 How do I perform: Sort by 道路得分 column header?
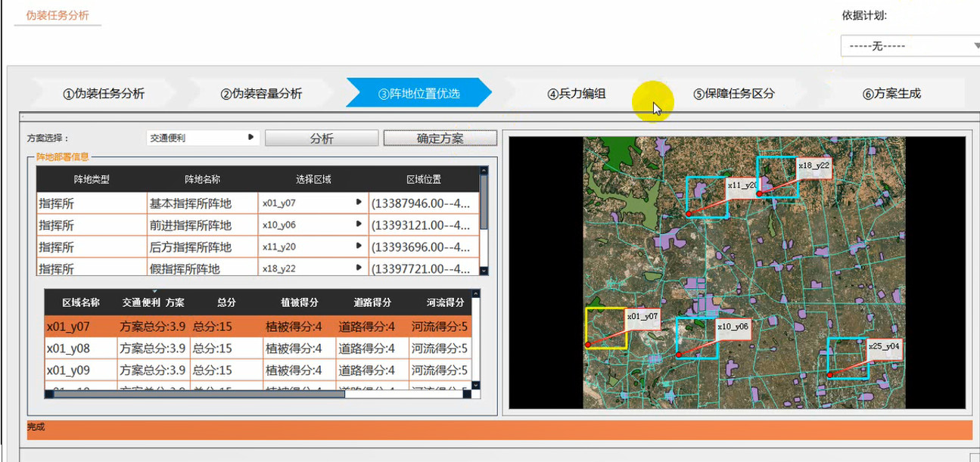(x=372, y=302)
